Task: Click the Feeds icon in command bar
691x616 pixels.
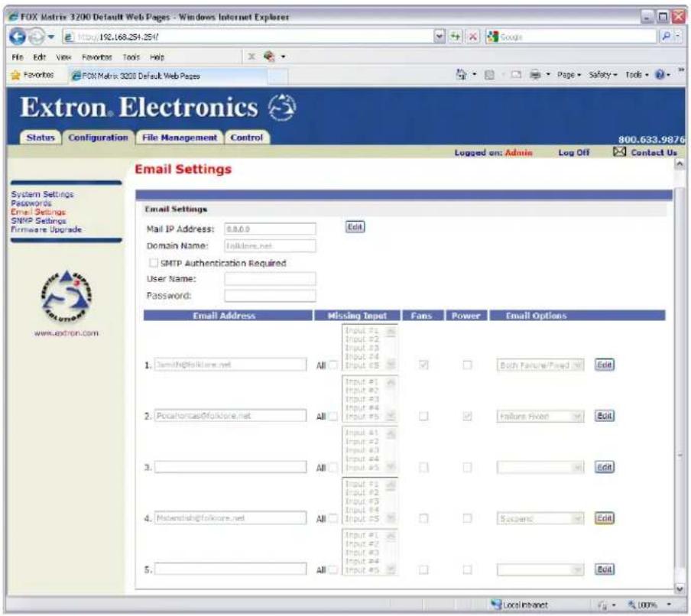Action: 489,75
